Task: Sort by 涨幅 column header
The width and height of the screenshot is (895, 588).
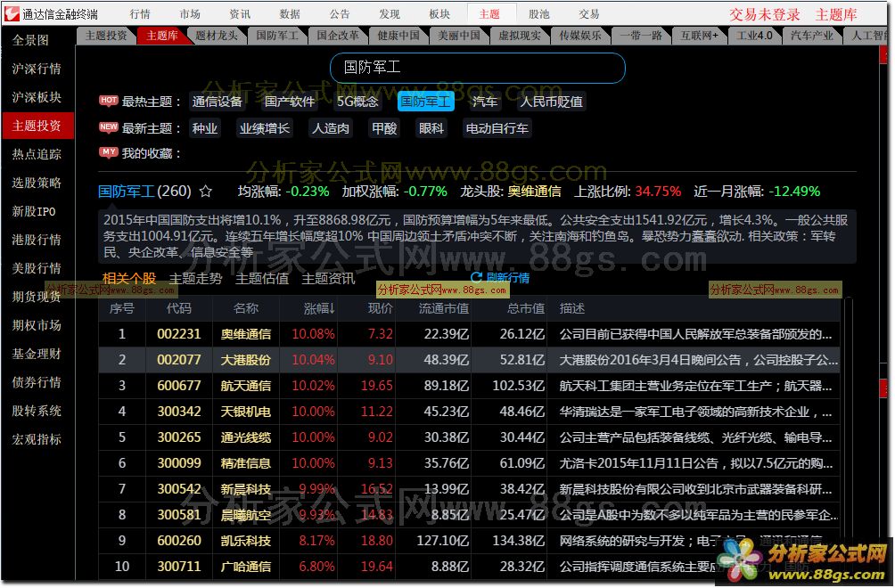Action: click(318, 308)
